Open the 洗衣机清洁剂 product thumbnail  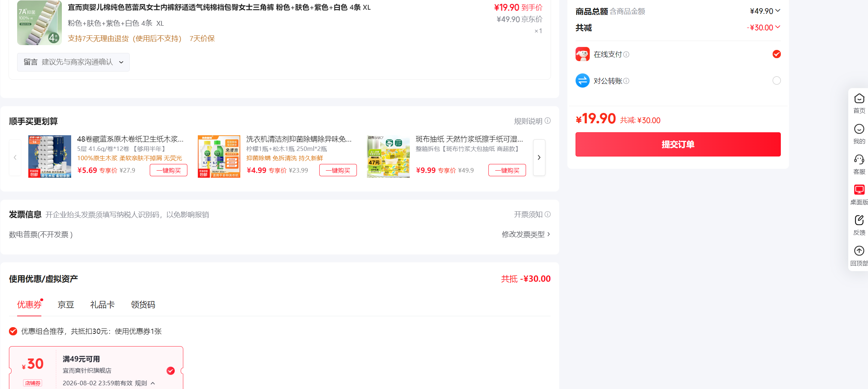(219, 156)
